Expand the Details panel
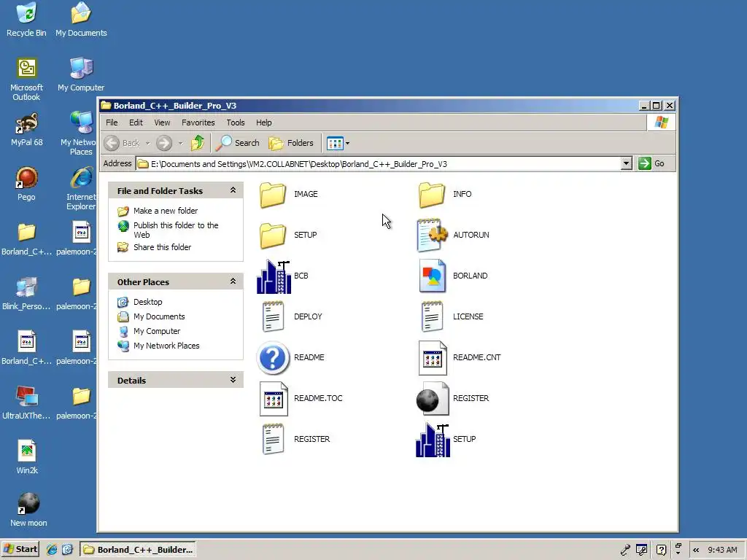The image size is (747, 560). pos(233,380)
